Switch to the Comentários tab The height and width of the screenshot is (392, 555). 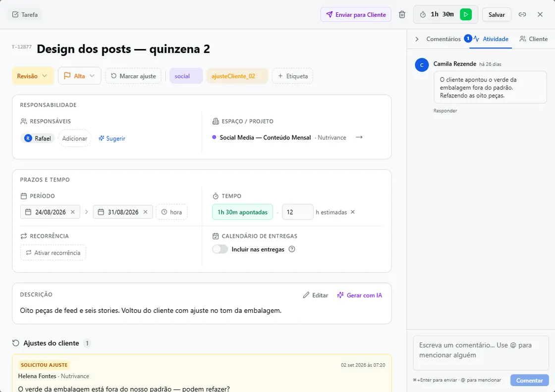(x=444, y=39)
